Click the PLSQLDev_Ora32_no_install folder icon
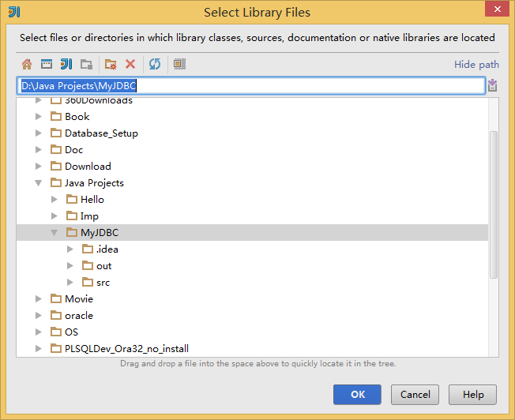Image resolution: width=515 pixels, height=420 pixels. 56,348
